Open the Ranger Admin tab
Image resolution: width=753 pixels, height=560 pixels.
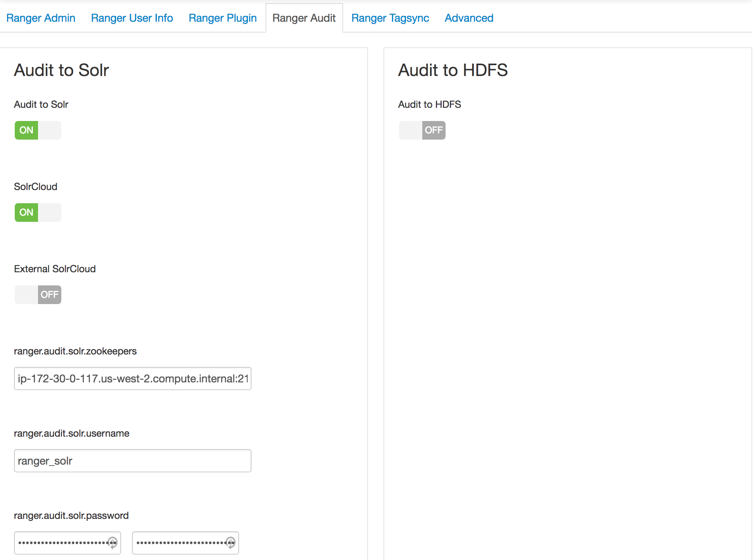(x=41, y=18)
